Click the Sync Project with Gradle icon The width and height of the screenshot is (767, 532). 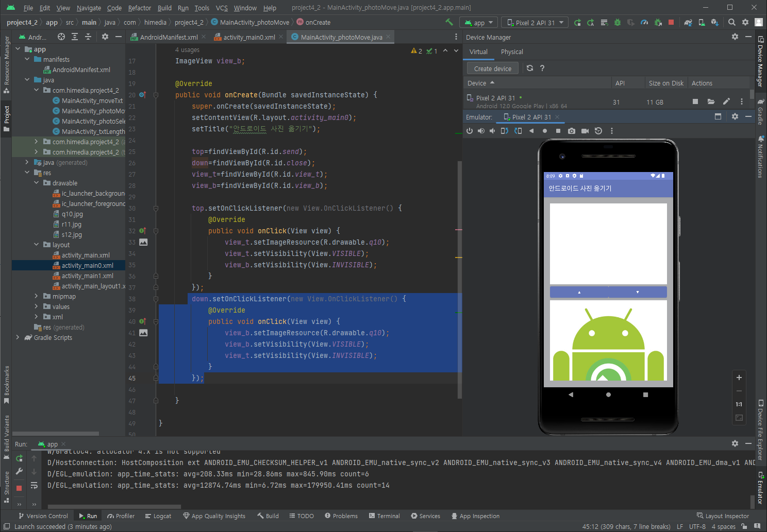[x=688, y=22]
